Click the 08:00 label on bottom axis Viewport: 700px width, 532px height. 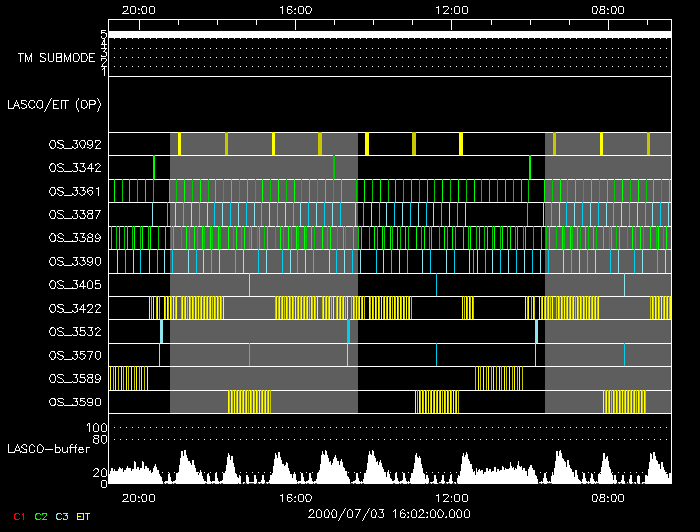[x=608, y=497]
